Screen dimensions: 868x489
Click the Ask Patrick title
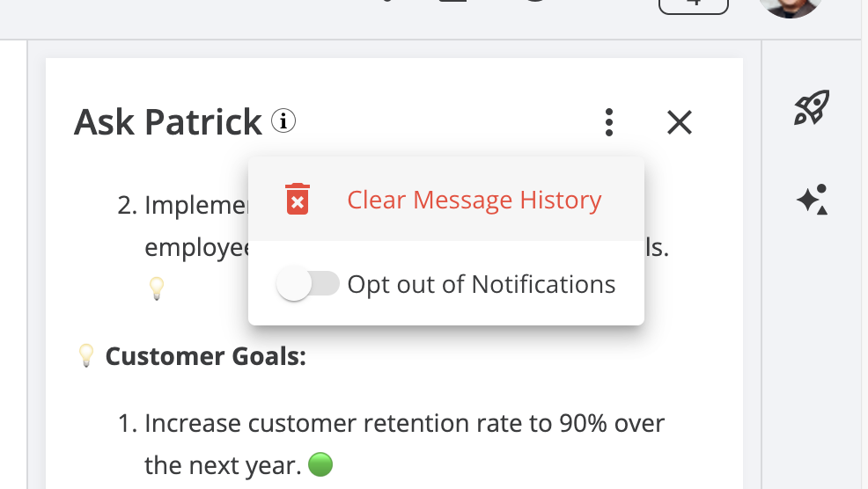pos(168,121)
